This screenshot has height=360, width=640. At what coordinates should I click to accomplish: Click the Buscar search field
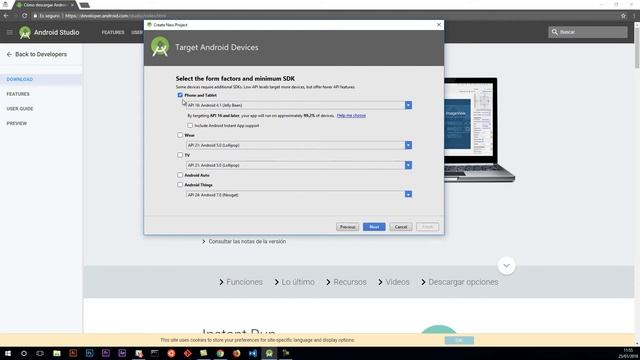tap(588, 32)
